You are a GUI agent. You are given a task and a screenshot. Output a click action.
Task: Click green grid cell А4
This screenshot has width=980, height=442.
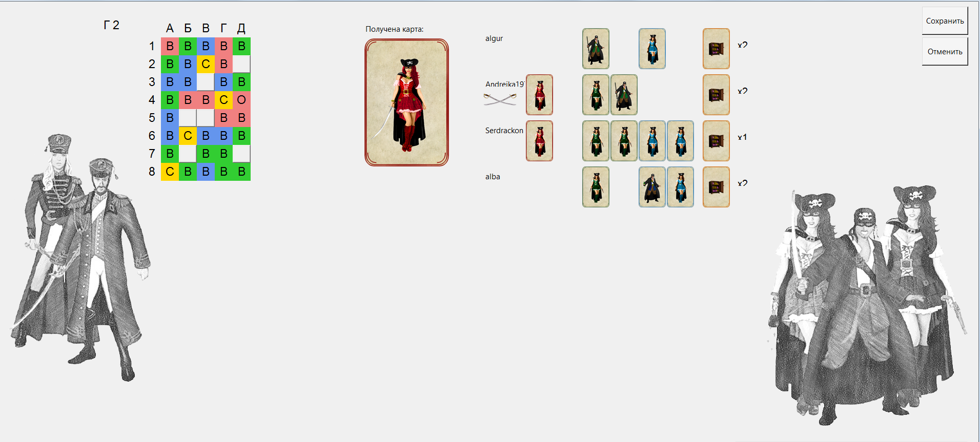[170, 100]
